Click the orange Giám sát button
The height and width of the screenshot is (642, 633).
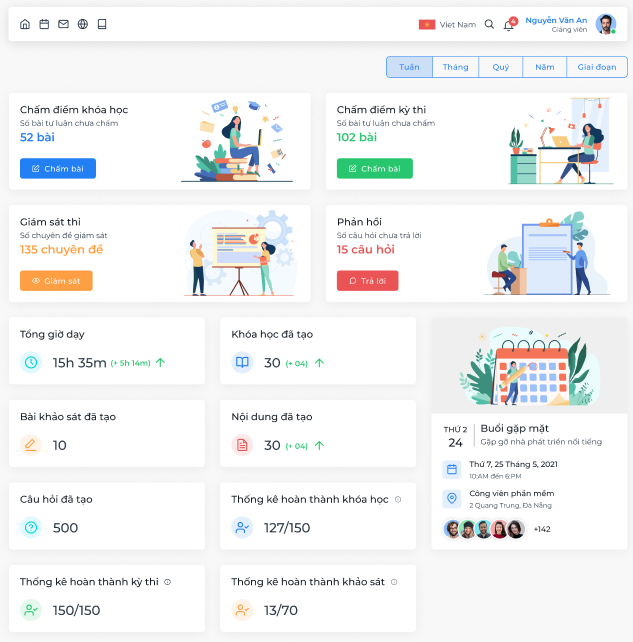[x=56, y=281]
